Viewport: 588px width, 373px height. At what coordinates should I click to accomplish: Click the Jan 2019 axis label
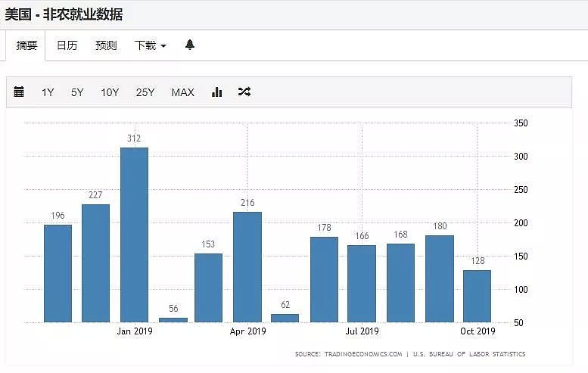135,331
